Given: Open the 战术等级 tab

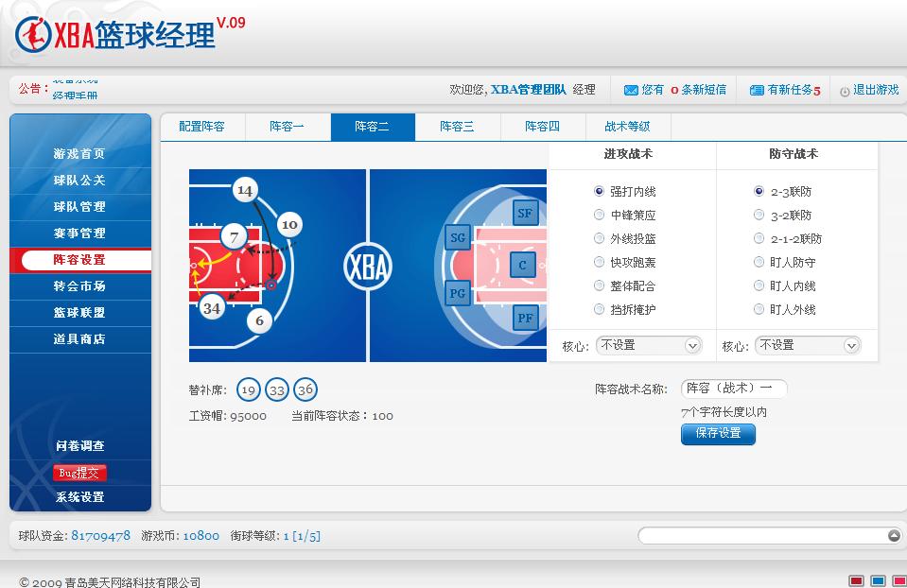Looking at the screenshot, I should (627, 127).
